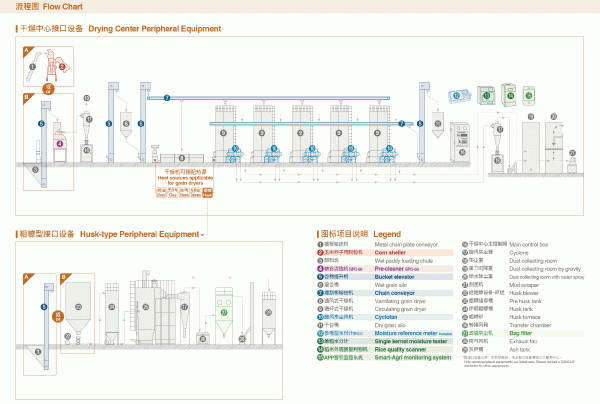This screenshot has width=600, height=404.
Task: Select the first heat source option box
Action: (162, 193)
